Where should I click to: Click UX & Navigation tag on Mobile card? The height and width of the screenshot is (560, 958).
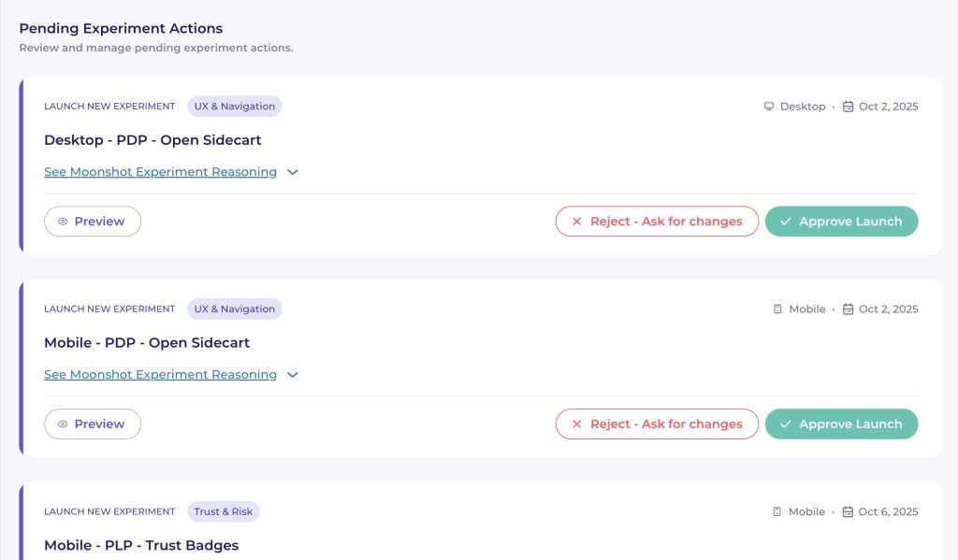[234, 309]
